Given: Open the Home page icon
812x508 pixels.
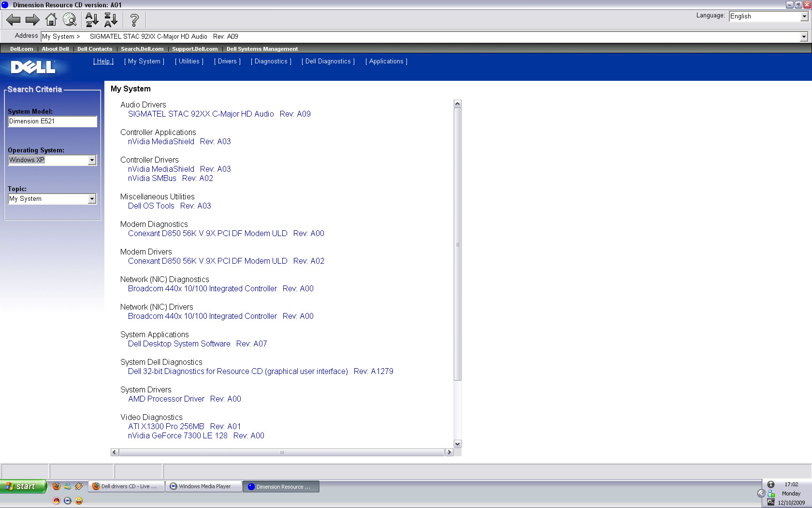Looking at the screenshot, I should coord(51,20).
